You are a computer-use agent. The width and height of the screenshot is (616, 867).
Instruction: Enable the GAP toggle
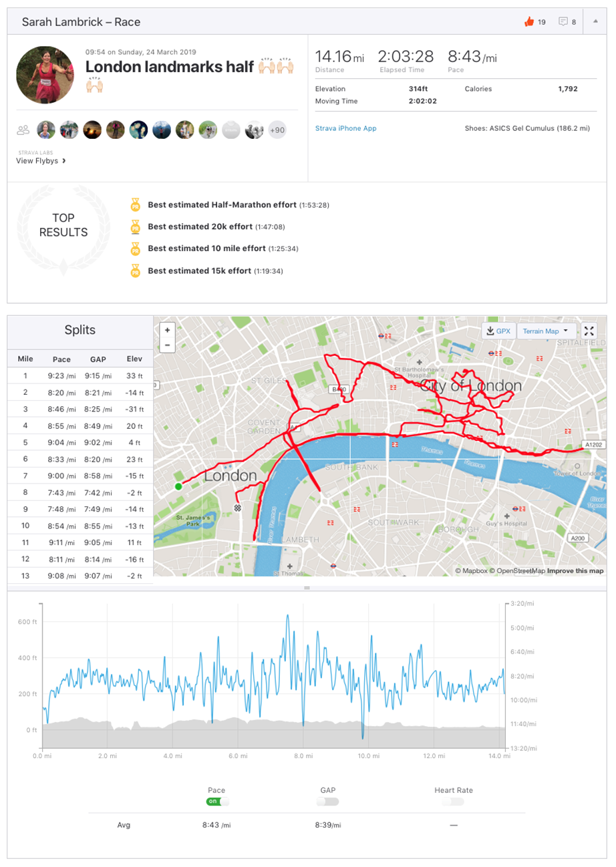(x=328, y=802)
